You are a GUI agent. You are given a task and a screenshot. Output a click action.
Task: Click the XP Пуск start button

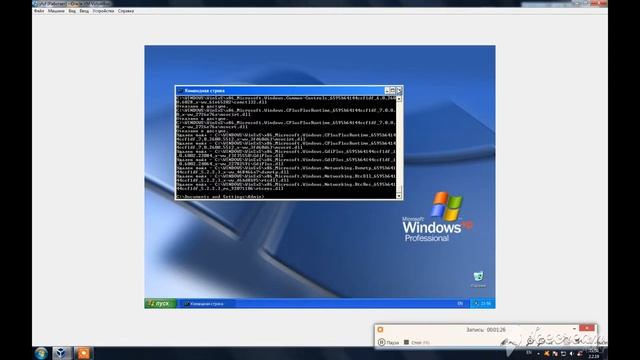coord(160,303)
